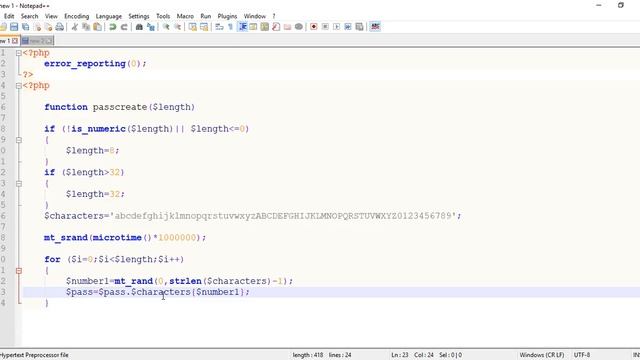Collapse the second <?php block fold marker
This screenshot has width=640, height=360.
point(18,86)
